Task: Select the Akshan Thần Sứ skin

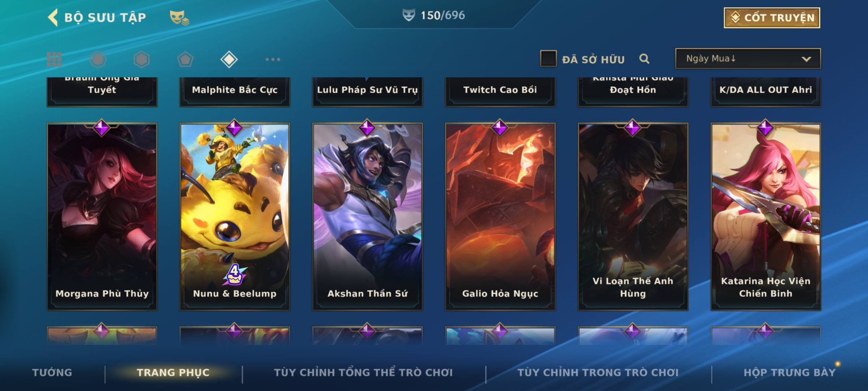Action: [x=367, y=216]
